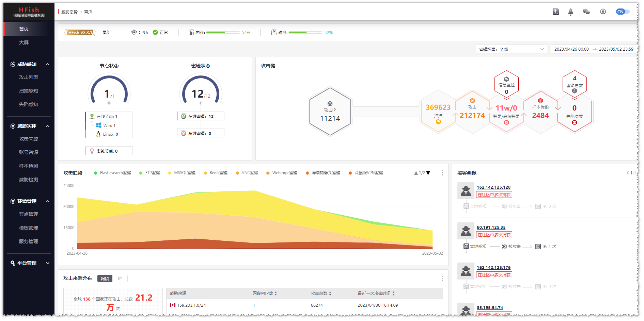Click the start date field 2023/04/26
The width and height of the screenshot is (644, 321).
point(571,49)
